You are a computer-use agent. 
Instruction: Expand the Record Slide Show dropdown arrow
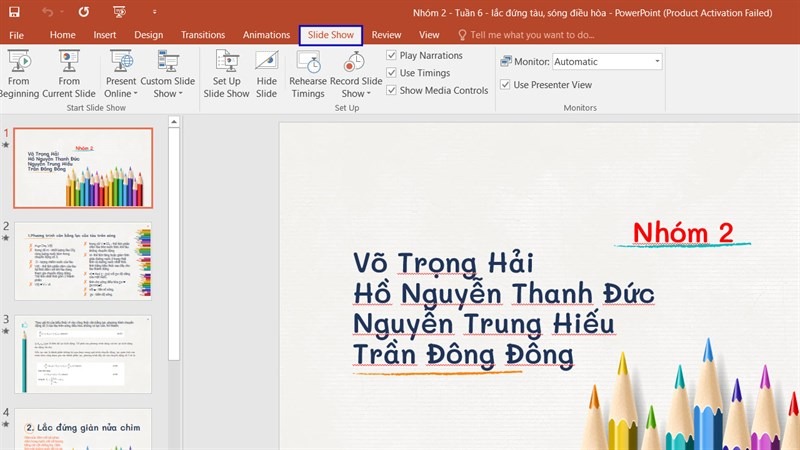coord(368,94)
